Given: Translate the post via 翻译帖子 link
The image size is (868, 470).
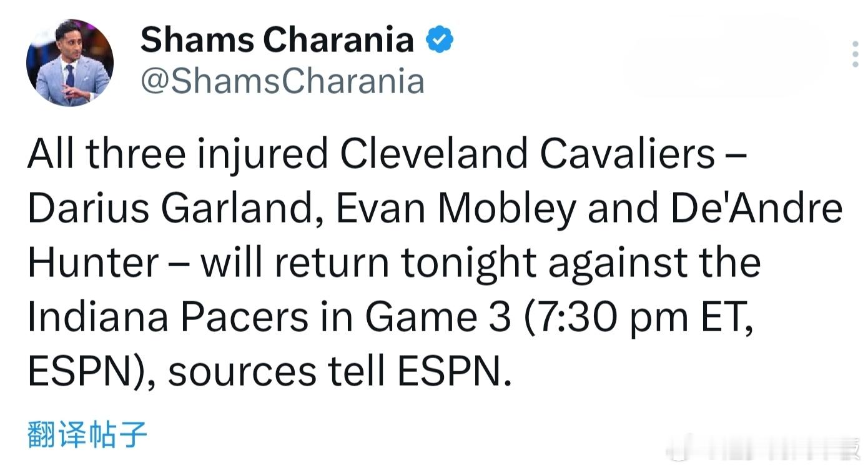Looking at the screenshot, I should pyautogui.click(x=87, y=434).
